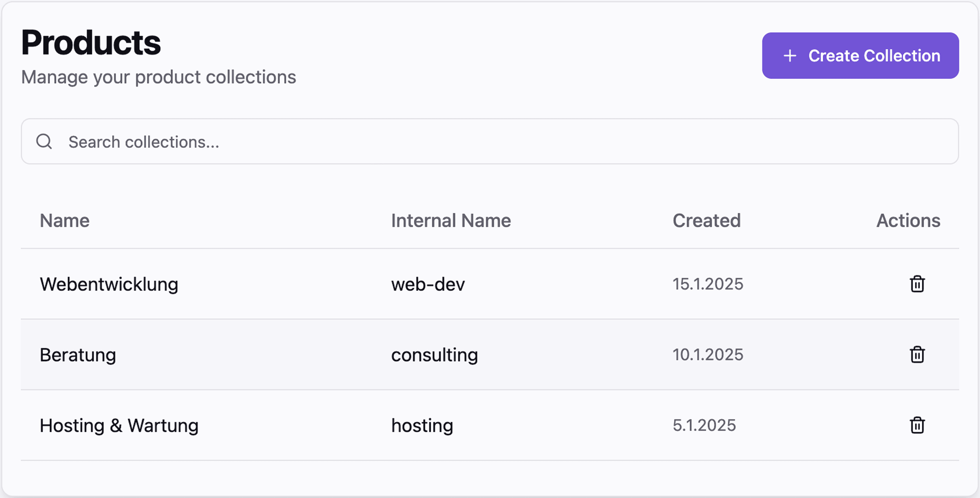Delete the Webentwicklung collection via trash icon
Screen dimensions: 980x498
[917, 284]
